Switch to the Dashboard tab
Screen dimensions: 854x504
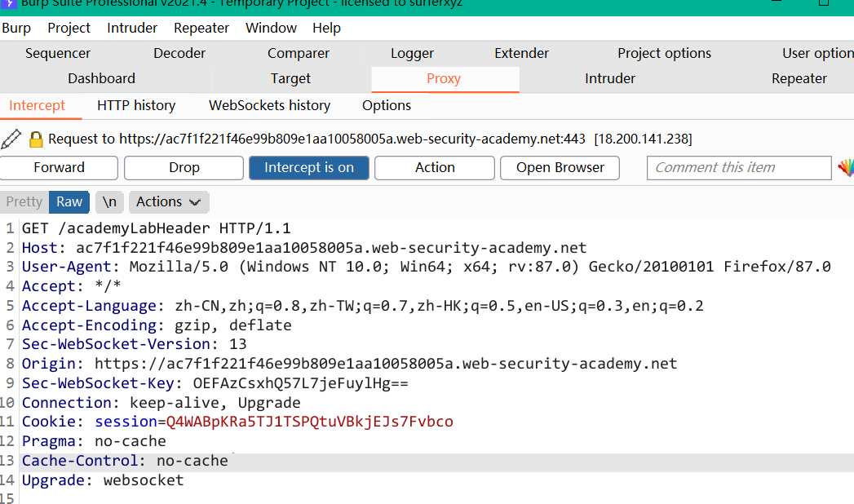(x=101, y=78)
